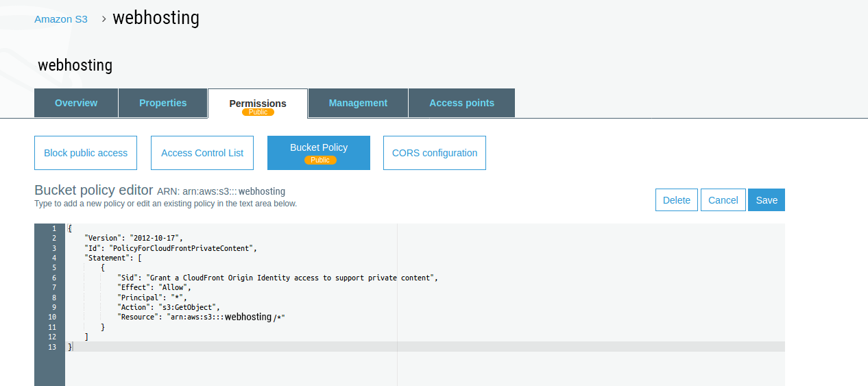Click the "Statement": [ line
868x386 pixels.
pyautogui.click(x=112, y=258)
